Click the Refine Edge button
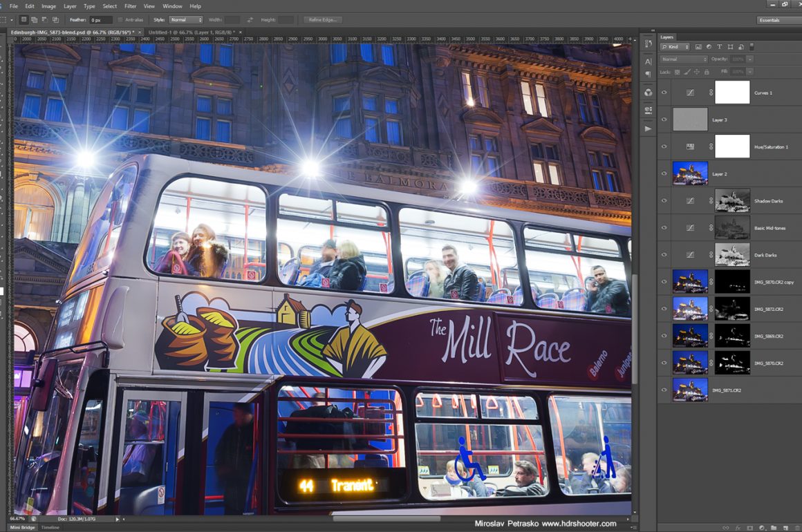This screenshot has height=532, width=802. 322,20
